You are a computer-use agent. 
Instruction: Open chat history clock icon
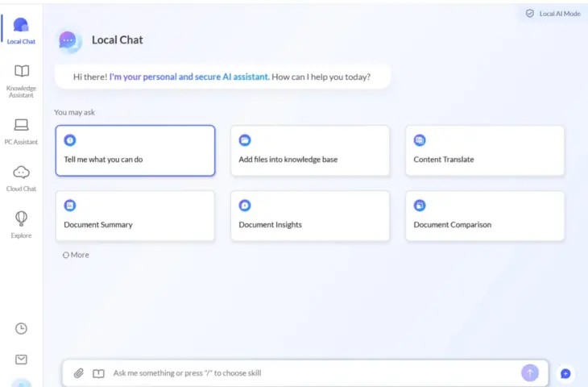pos(22,328)
